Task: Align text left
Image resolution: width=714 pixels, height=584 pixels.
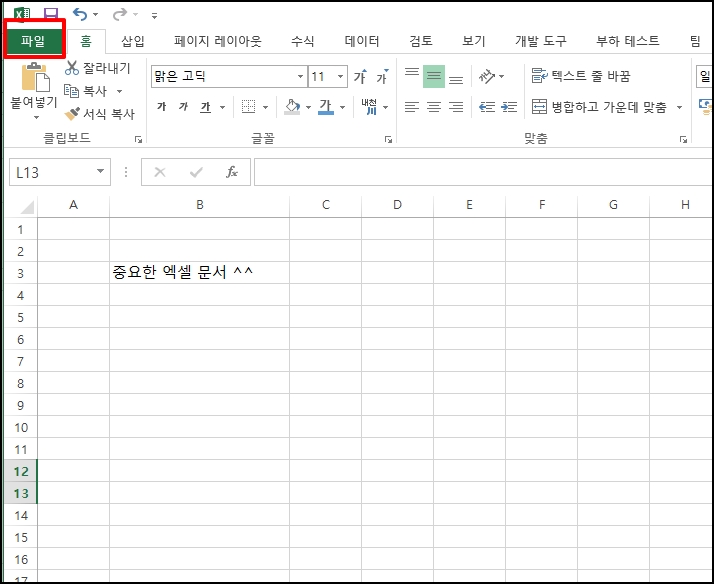Action: 412,107
